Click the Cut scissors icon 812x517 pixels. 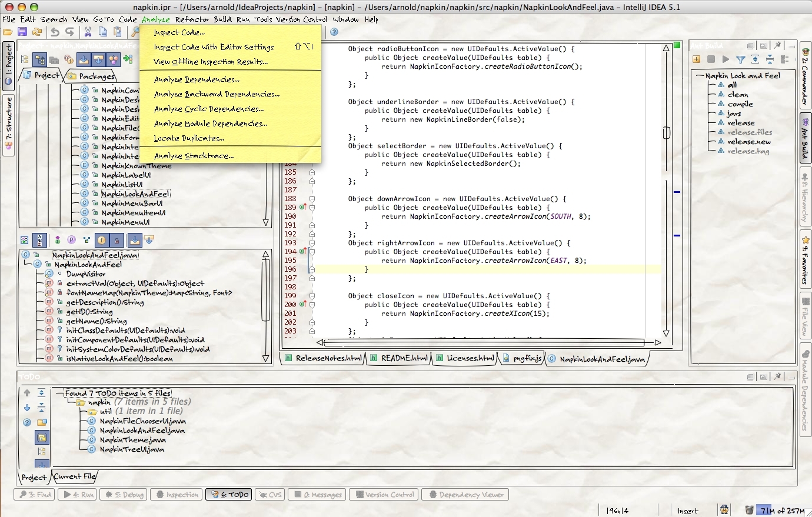pos(88,32)
